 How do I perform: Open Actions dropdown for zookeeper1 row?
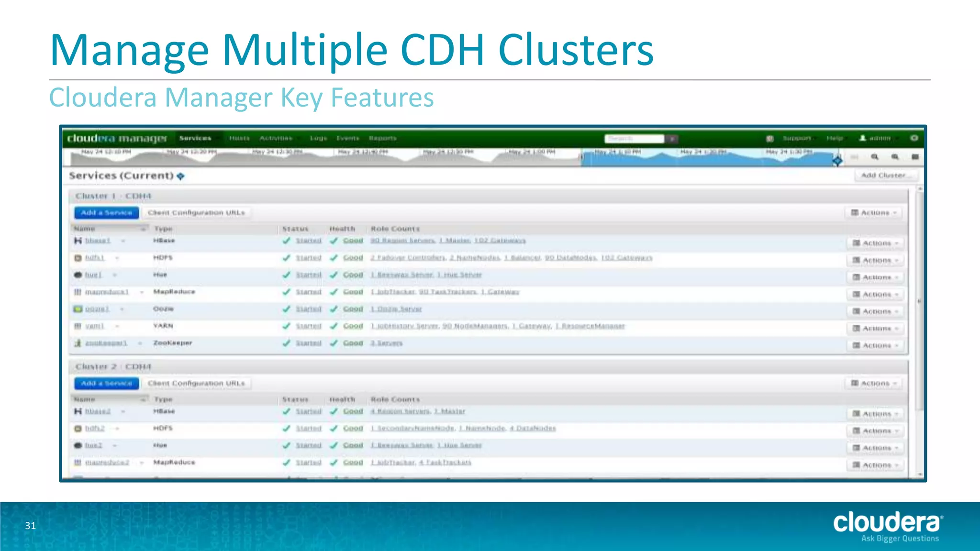pos(876,345)
